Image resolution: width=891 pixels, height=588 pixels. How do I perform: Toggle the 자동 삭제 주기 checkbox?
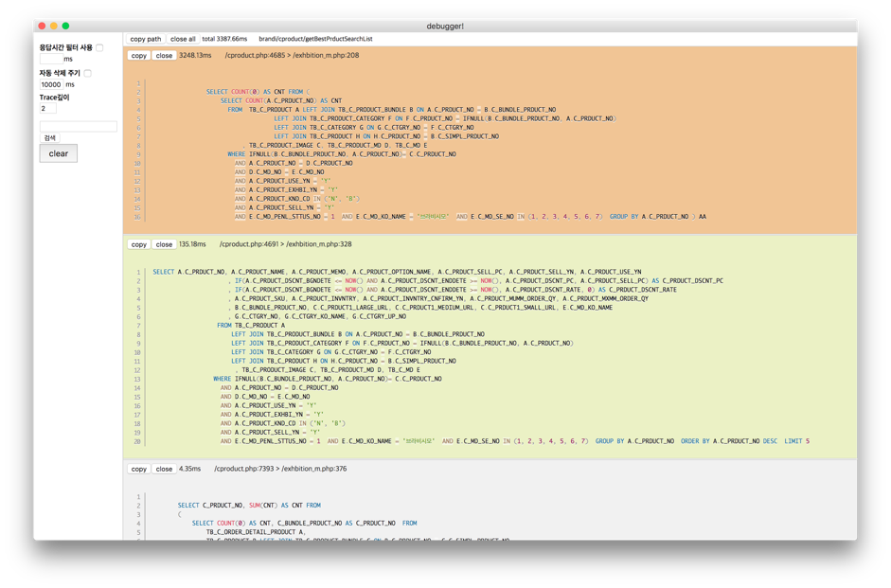88,73
